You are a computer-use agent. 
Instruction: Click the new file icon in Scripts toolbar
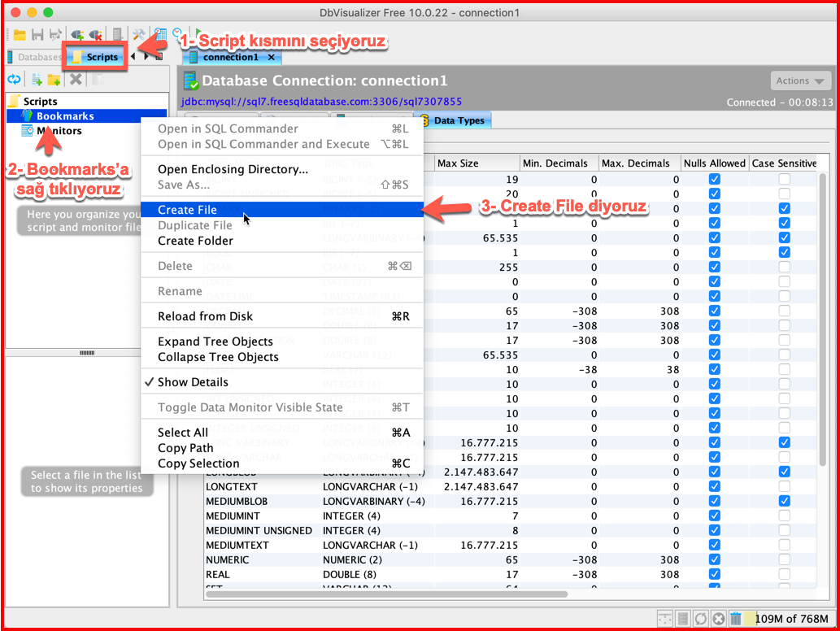(x=37, y=80)
